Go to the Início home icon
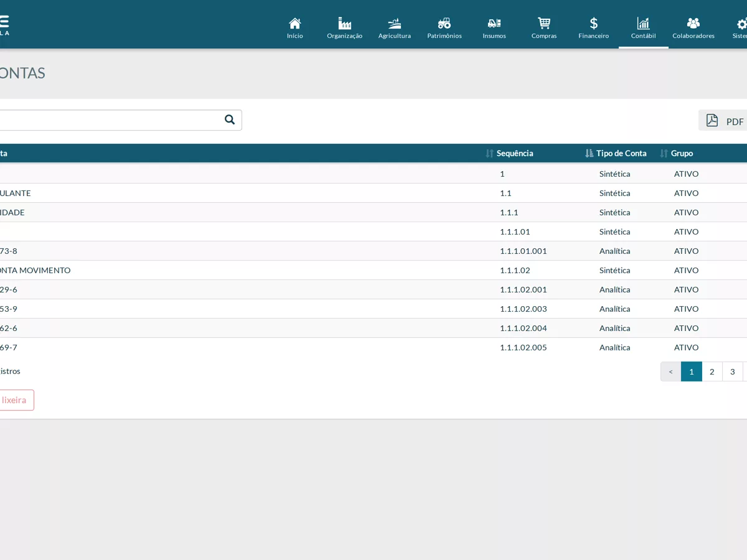The width and height of the screenshot is (747, 560). pos(295,24)
